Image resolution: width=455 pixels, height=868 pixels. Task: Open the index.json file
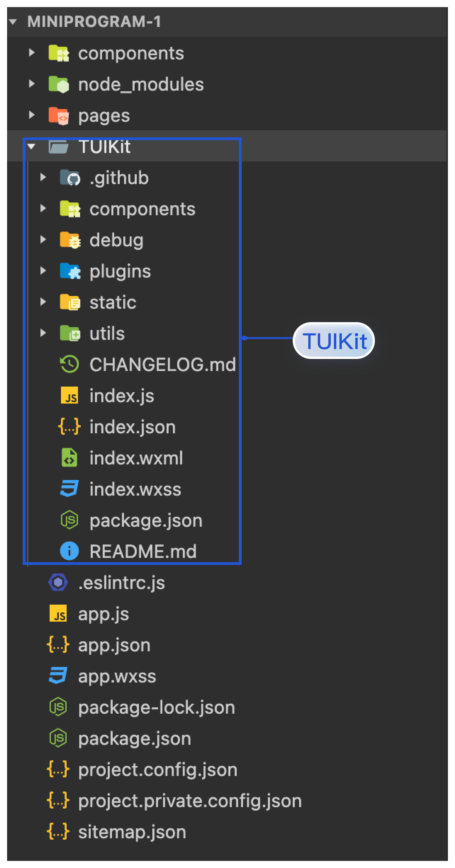click(133, 427)
